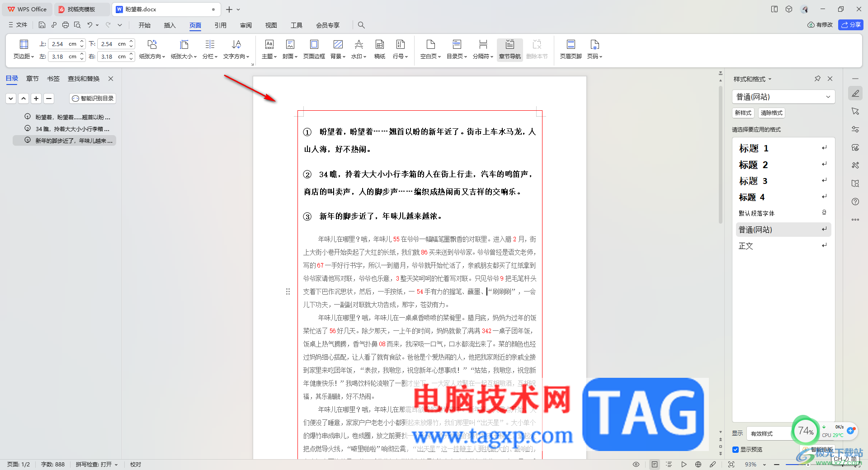This screenshot has width=868, height=470.
Task: Open the 审阅 ribbon tab
Action: click(x=246, y=25)
